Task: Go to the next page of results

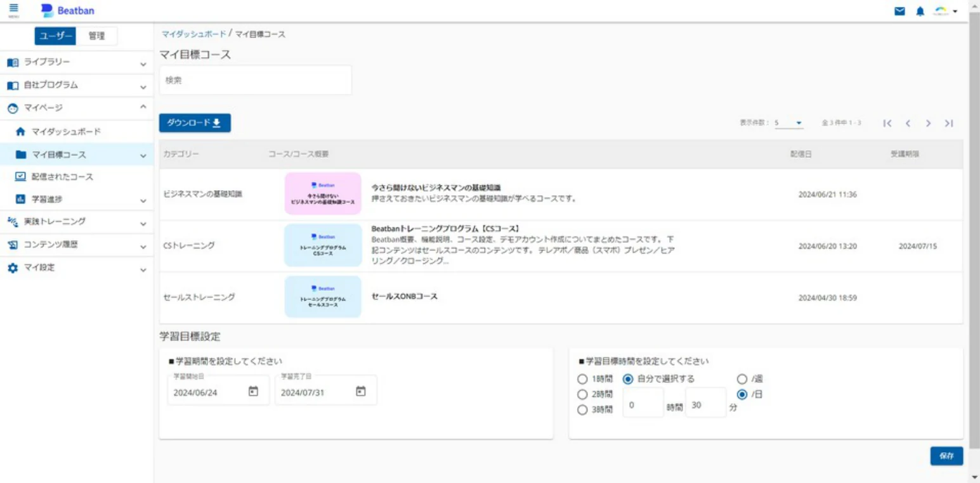Action: [928, 123]
